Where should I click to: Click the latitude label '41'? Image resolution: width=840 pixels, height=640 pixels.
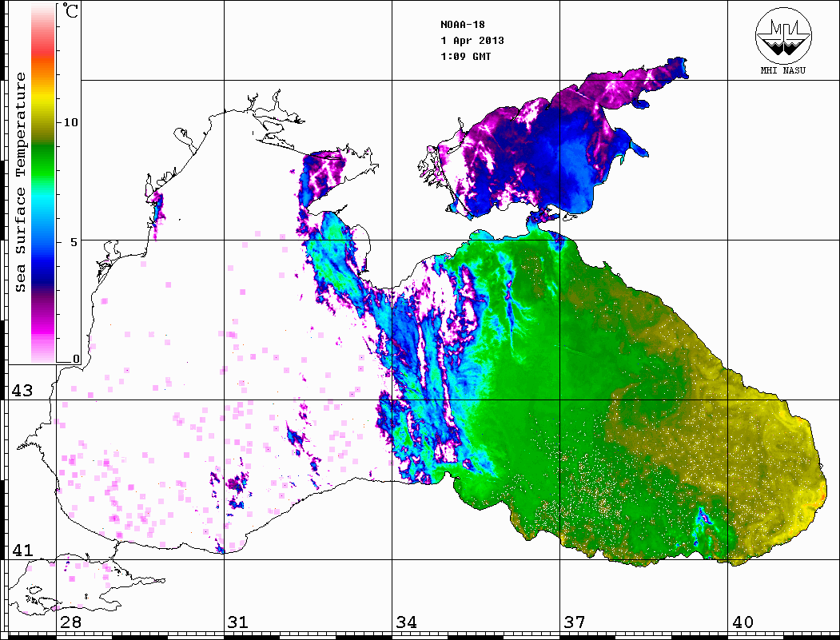22,550
